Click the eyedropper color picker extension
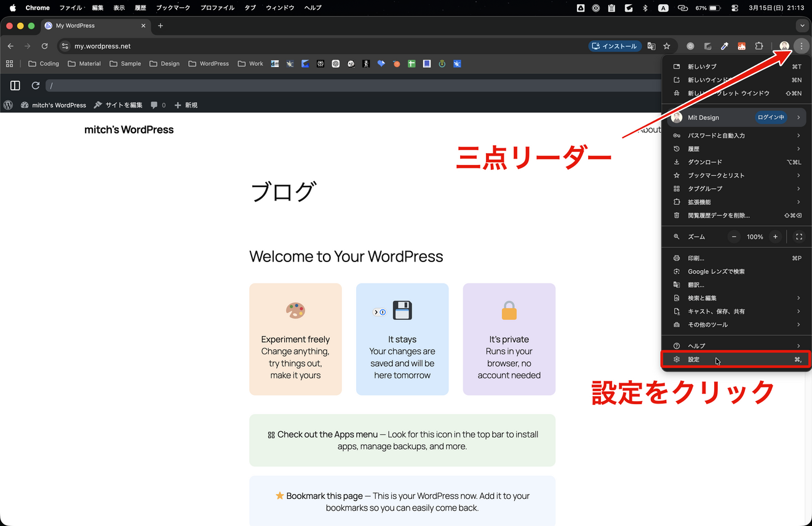812x526 pixels. tap(725, 46)
